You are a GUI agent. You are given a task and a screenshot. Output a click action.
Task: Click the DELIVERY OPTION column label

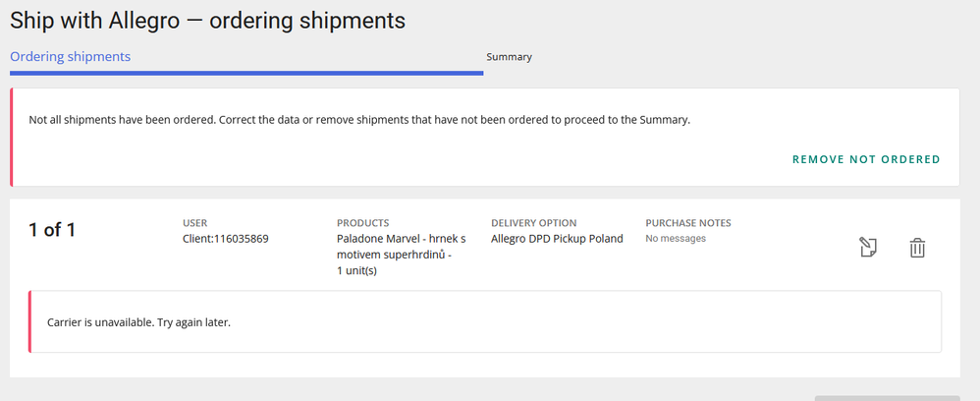click(533, 223)
